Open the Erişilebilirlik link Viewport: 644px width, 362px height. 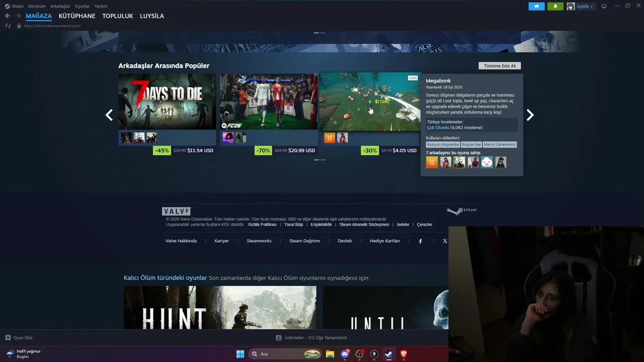321,225
